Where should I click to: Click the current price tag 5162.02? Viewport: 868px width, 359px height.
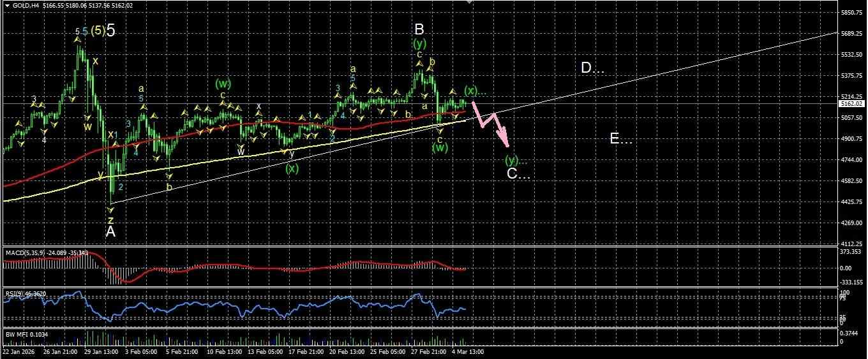(x=852, y=103)
